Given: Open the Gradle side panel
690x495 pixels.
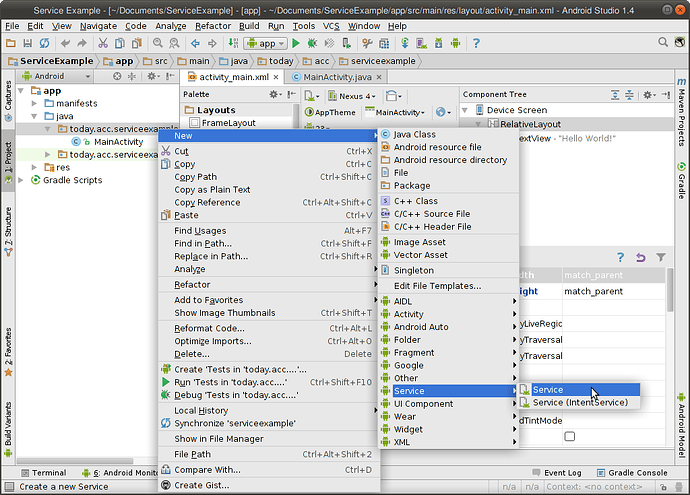Looking at the screenshot, I should point(681,179).
